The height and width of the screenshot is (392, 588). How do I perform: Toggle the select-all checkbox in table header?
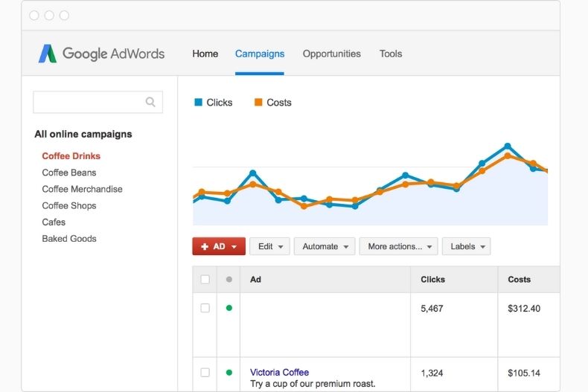tap(205, 280)
